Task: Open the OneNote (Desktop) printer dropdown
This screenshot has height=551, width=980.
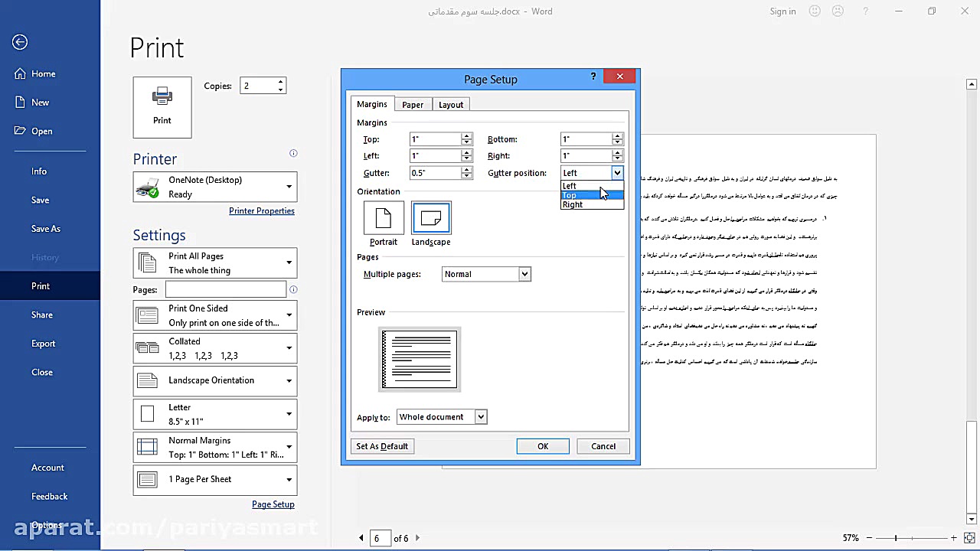Action: 215,187
